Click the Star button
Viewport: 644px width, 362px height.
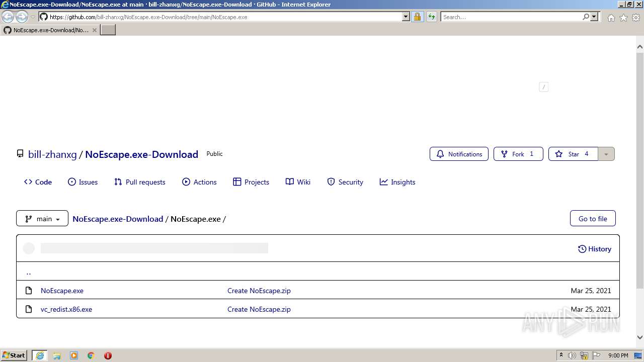pyautogui.click(x=573, y=154)
